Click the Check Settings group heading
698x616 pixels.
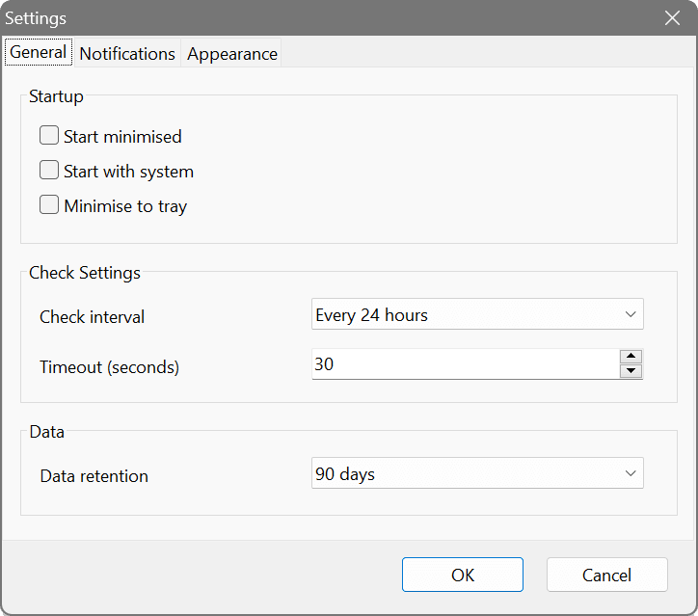click(85, 273)
